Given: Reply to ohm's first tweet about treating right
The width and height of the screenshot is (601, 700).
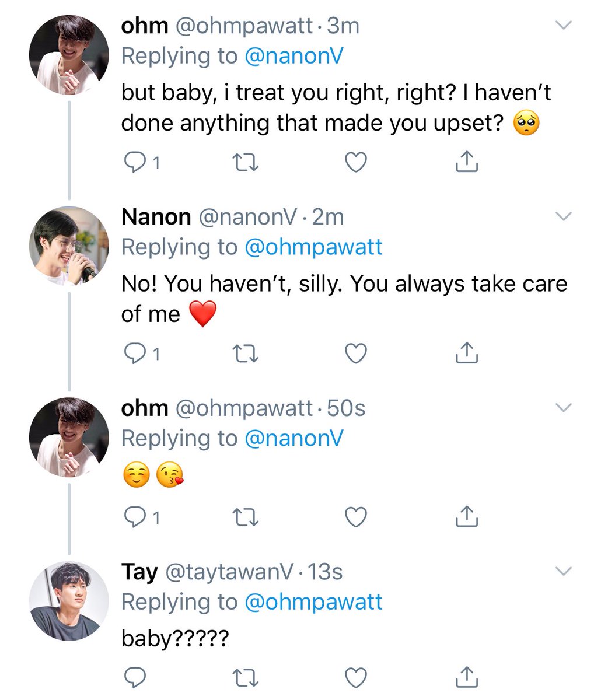Looking at the screenshot, I should point(135,163).
